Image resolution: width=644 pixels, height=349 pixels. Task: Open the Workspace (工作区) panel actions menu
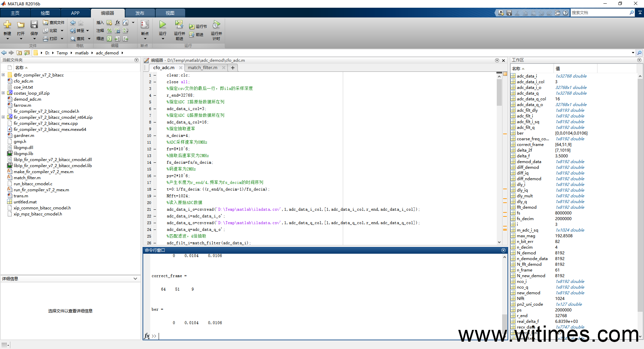click(639, 60)
